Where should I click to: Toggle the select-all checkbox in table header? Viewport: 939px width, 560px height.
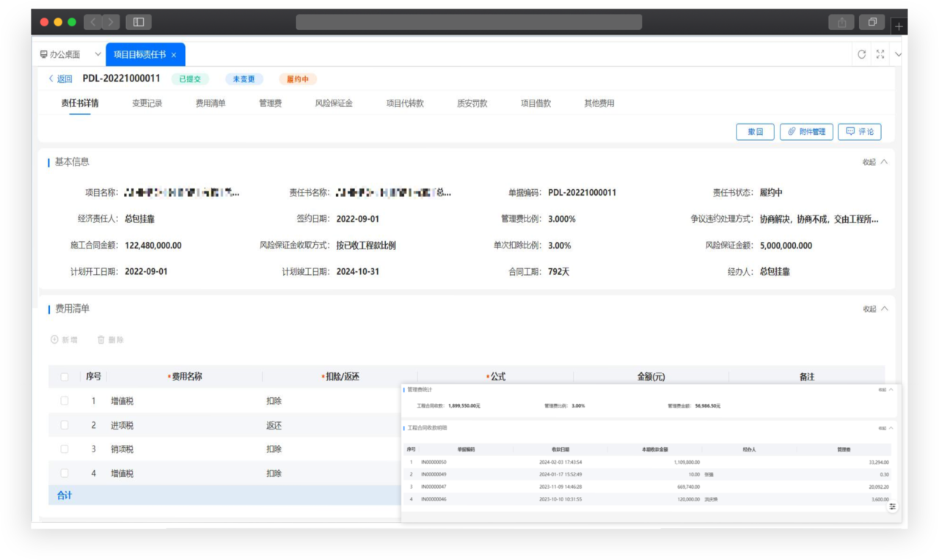(x=65, y=377)
